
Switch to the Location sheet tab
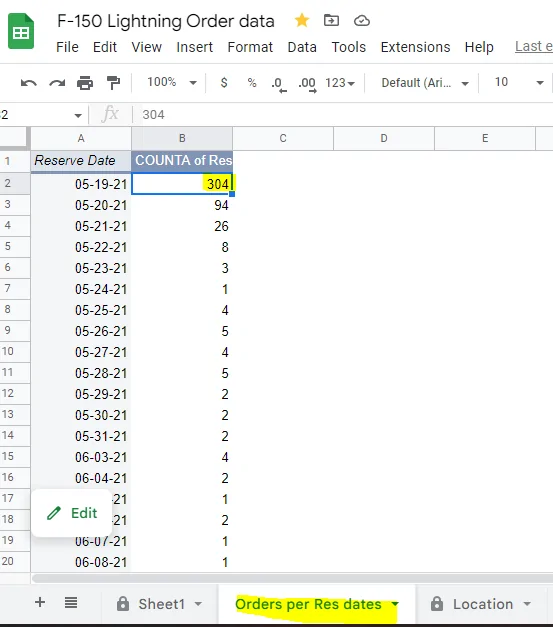481,604
